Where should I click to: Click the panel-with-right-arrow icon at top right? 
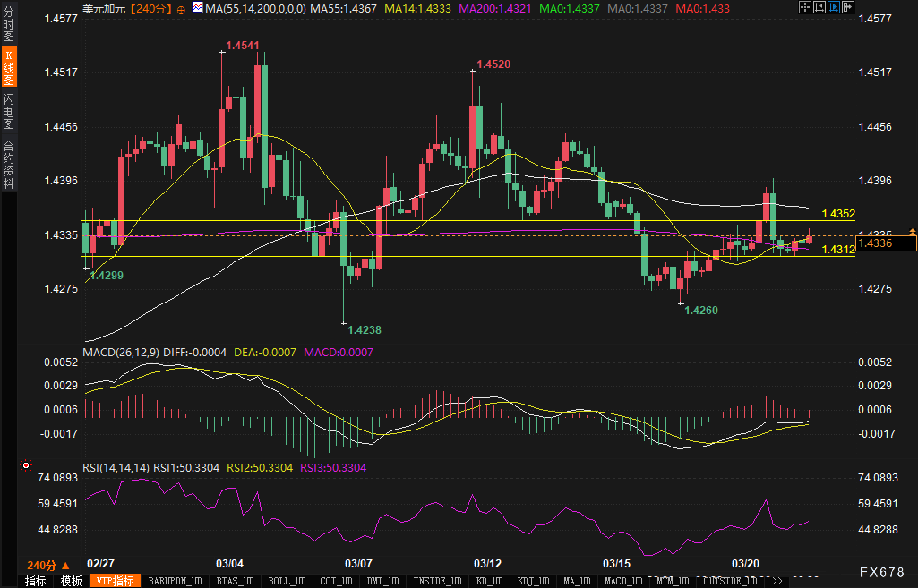coord(848,7)
